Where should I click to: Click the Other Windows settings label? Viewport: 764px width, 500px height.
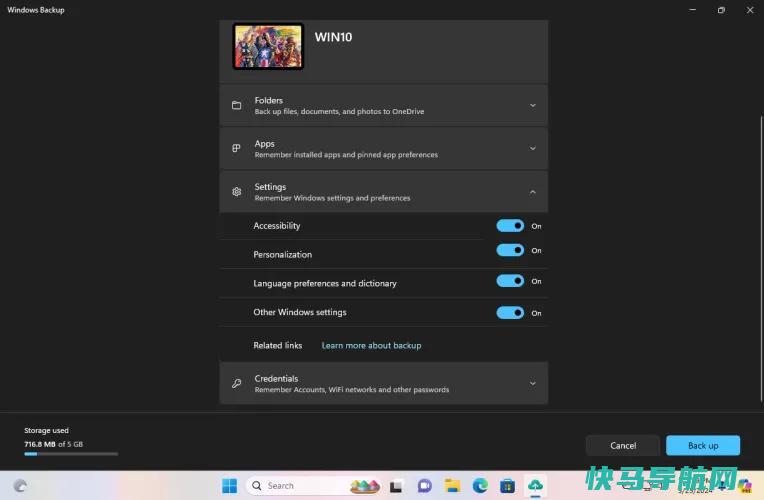[x=300, y=312]
